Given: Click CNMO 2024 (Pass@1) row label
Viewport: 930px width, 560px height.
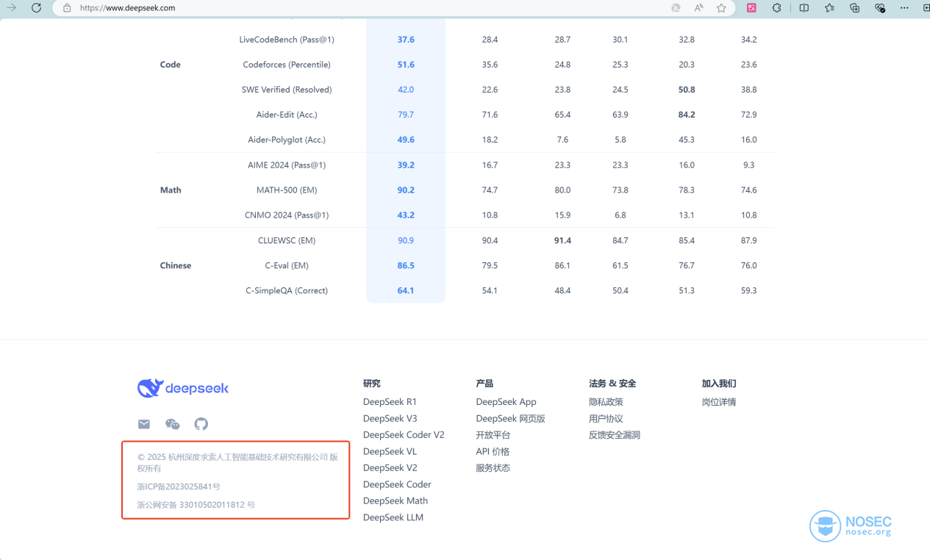Looking at the screenshot, I should tap(287, 215).
